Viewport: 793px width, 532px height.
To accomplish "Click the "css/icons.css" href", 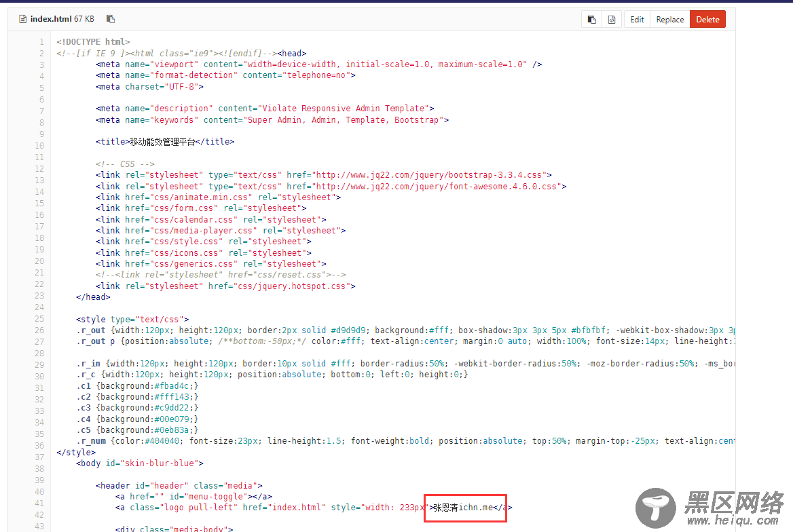I will (186, 253).
